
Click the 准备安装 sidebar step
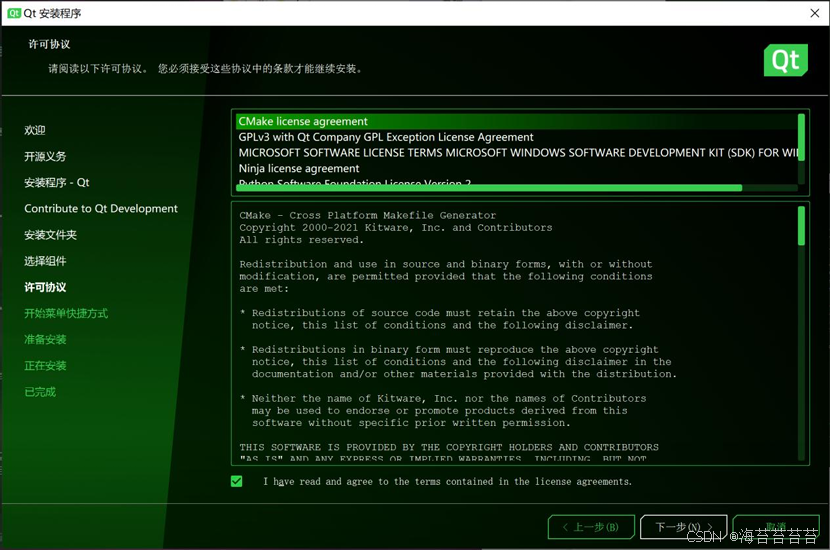tap(45, 339)
